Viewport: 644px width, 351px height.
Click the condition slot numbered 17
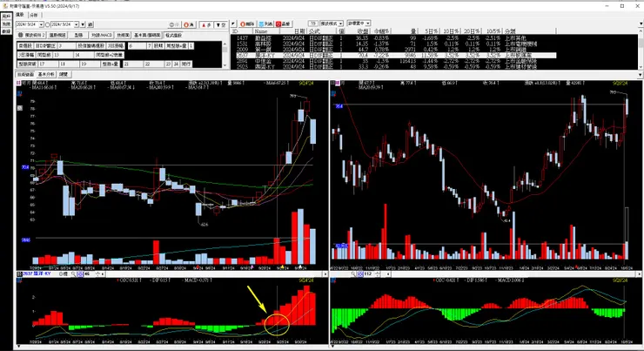coord(48,64)
